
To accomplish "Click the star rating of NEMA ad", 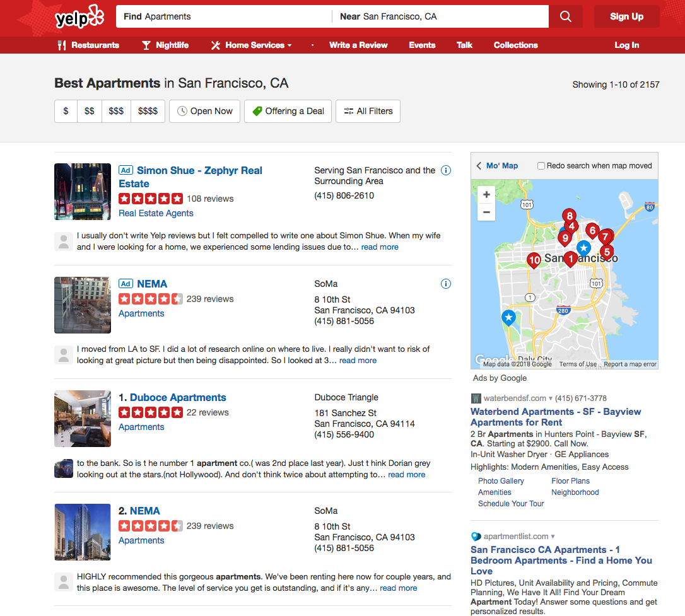I will tap(151, 299).
